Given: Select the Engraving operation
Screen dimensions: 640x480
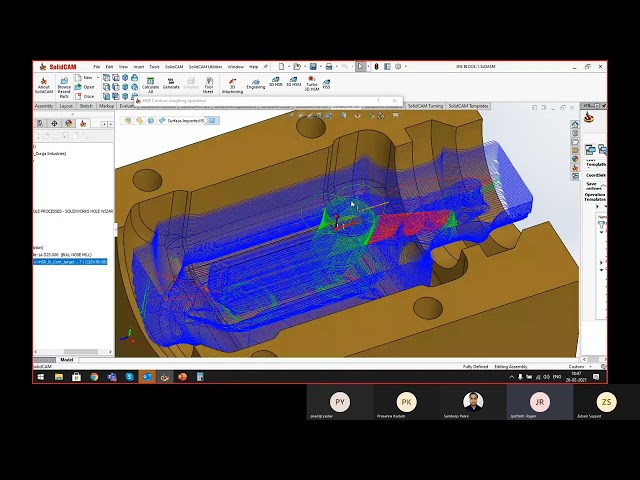Looking at the screenshot, I should tap(256, 84).
